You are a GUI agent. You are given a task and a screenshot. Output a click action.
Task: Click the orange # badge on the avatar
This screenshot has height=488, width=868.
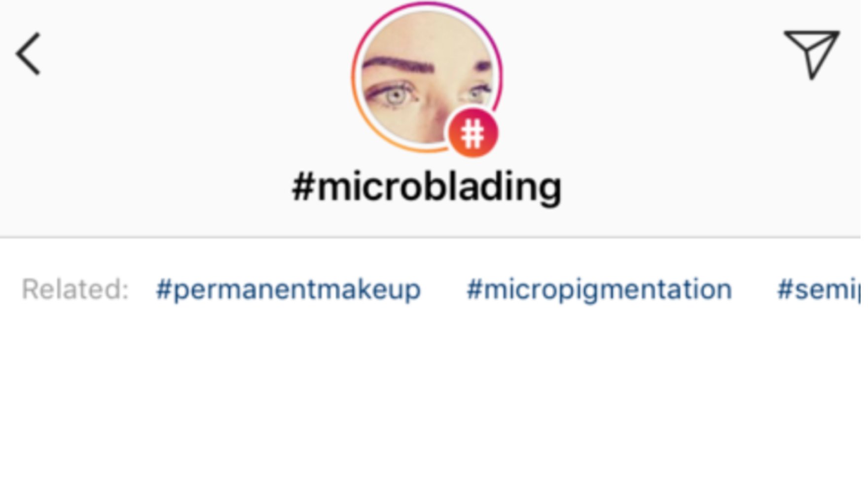coord(472,133)
